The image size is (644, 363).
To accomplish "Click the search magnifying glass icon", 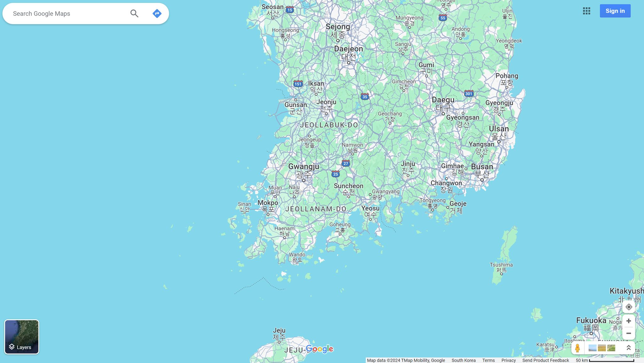I will [134, 14].
